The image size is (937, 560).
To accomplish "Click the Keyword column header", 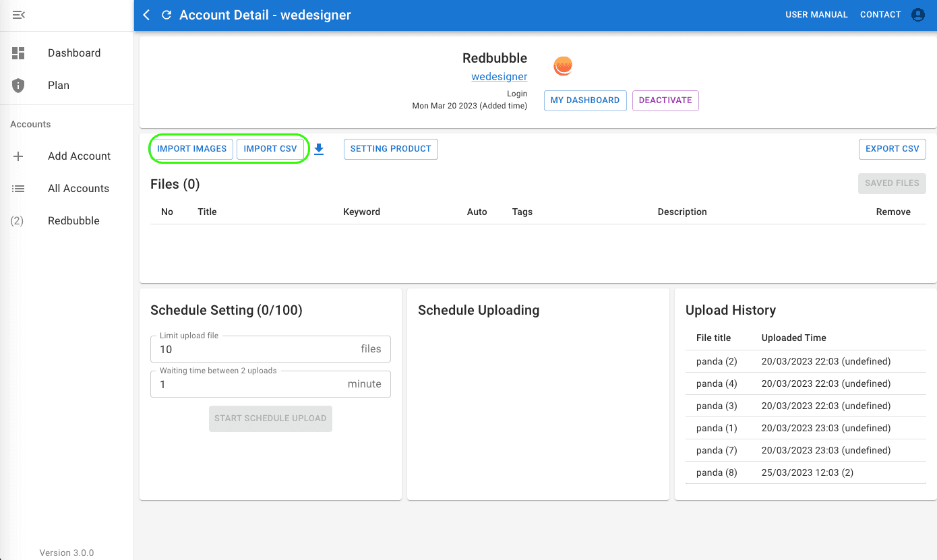I will 361,212.
